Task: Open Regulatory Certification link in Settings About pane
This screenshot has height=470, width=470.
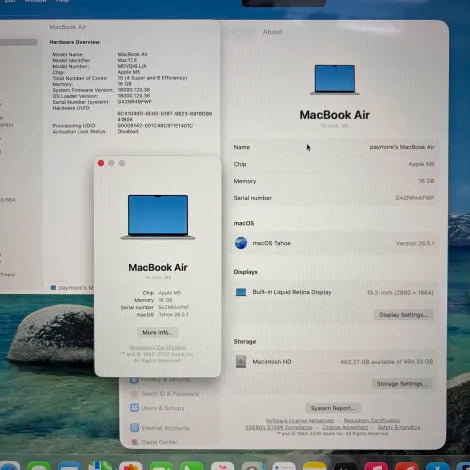Action: (x=372, y=421)
